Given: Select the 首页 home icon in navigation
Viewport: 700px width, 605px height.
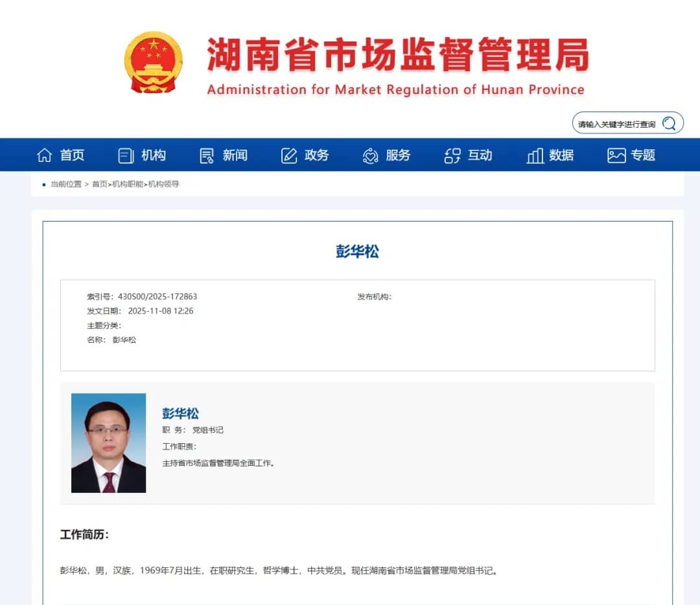Looking at the screenshot, I should [x=44, y=155].
